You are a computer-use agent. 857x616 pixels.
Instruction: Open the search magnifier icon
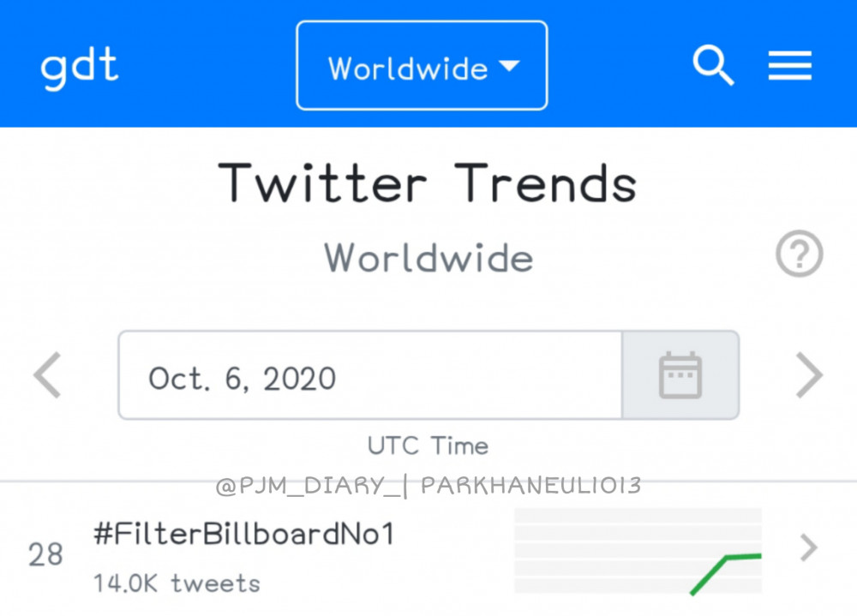(713, 66)
